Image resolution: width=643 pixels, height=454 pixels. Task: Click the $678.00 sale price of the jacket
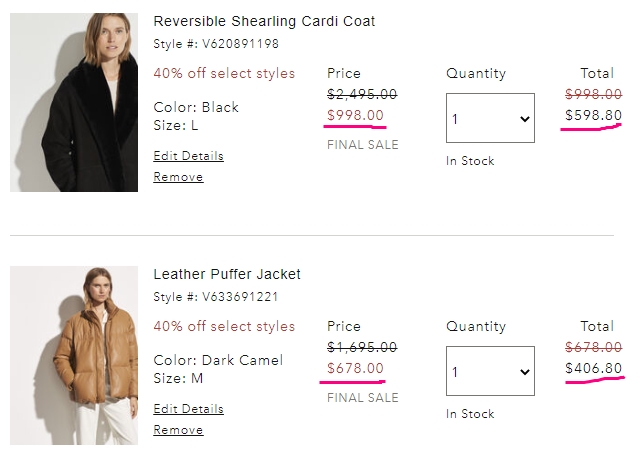click(x=355, y=368)
